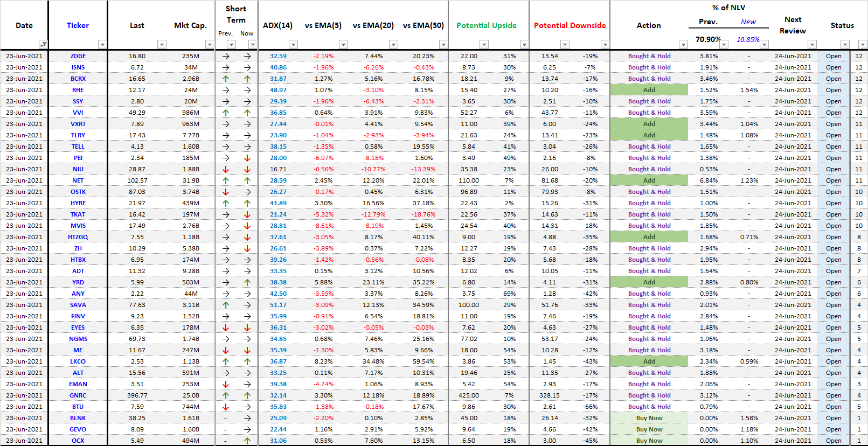Open the Mkt Cap. column filter dropdown
Image resolution: width=868 pixels, height=446 pixels.
point(210,44)
